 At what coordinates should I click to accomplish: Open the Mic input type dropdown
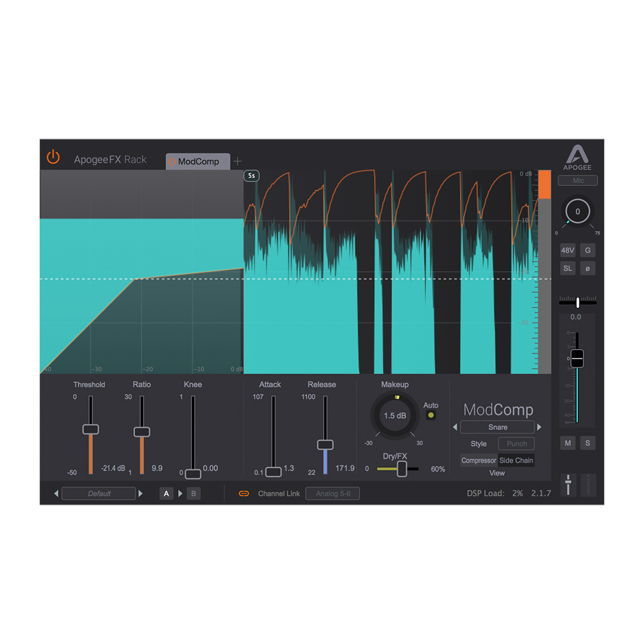(578, 181)
